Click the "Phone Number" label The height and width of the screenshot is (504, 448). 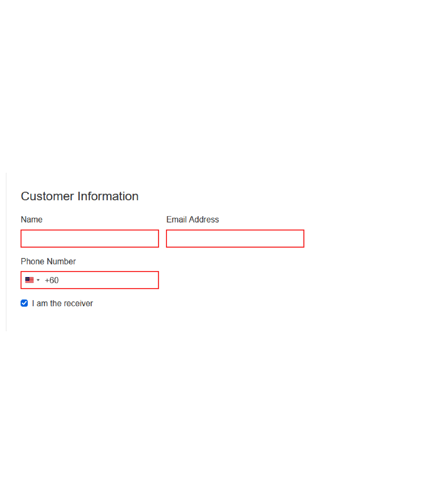point(48,261)
